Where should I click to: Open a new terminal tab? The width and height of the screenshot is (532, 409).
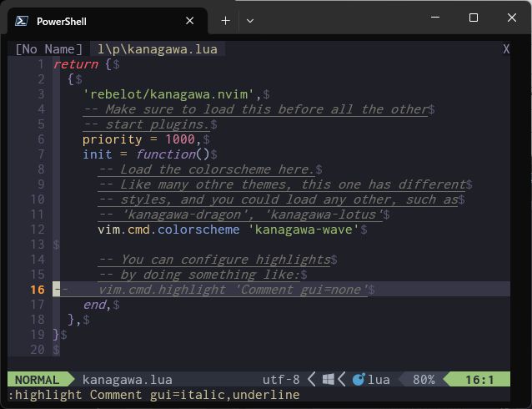(x=225, y=20)
